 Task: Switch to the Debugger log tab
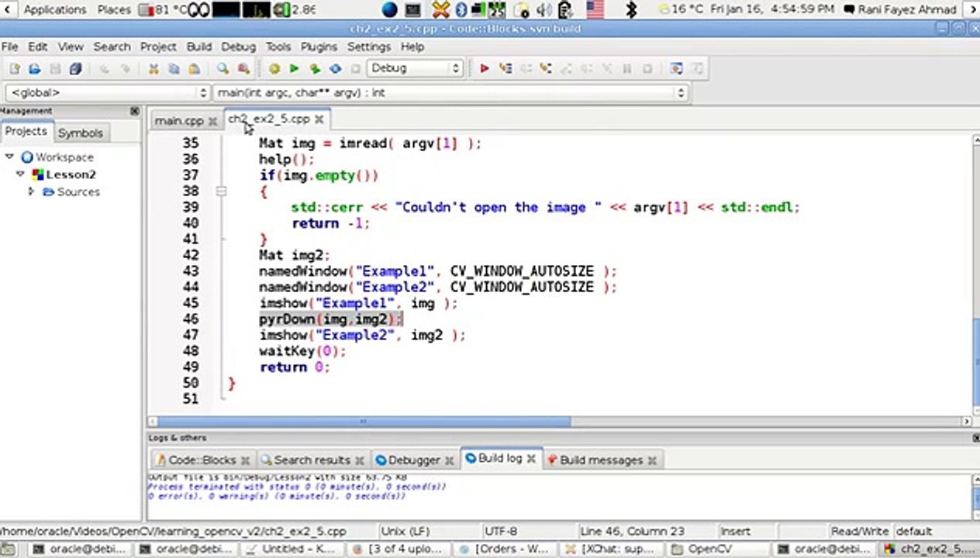pos(414,460)
